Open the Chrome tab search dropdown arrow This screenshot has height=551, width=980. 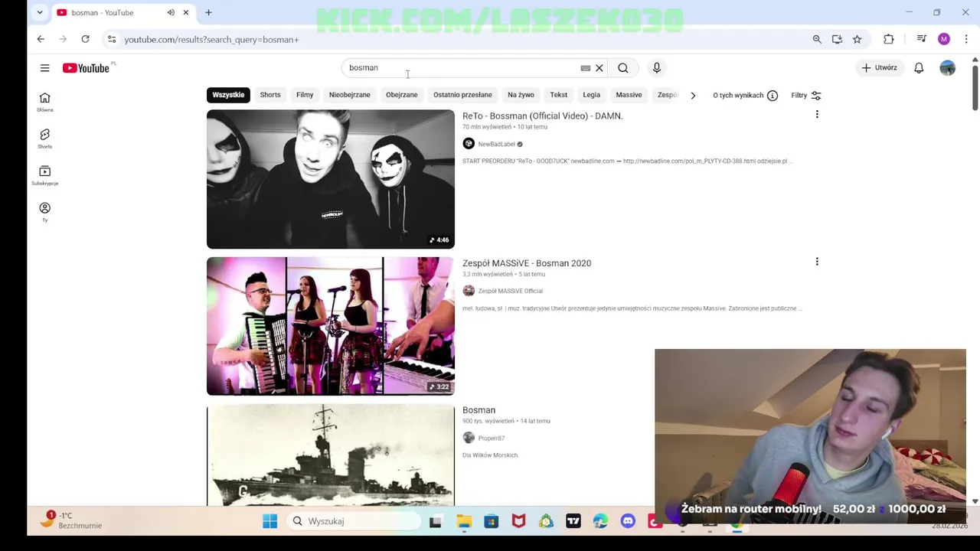coord(40,12)
